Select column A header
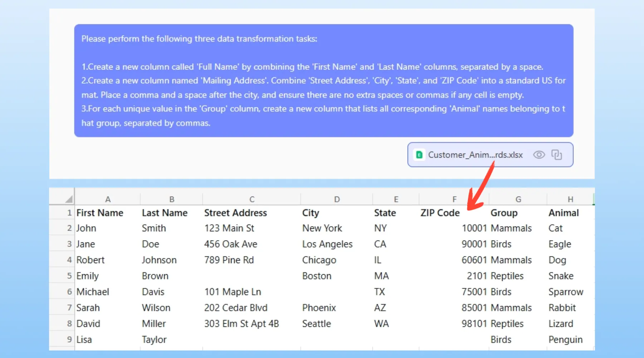Screen dimensions: 644x358 coord(108,199)
